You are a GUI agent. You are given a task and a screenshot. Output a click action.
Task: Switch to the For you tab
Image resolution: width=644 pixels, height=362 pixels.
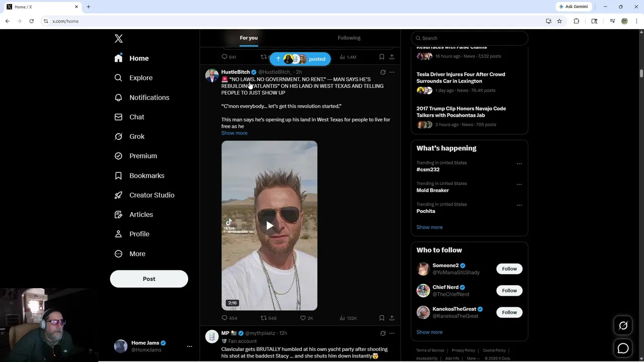pos(249,38)
